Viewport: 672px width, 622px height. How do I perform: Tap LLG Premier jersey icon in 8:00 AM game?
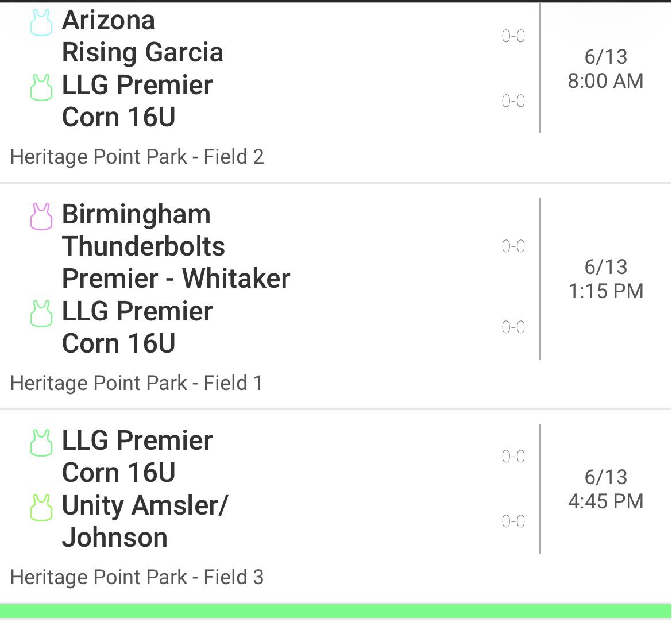point(41,87)
